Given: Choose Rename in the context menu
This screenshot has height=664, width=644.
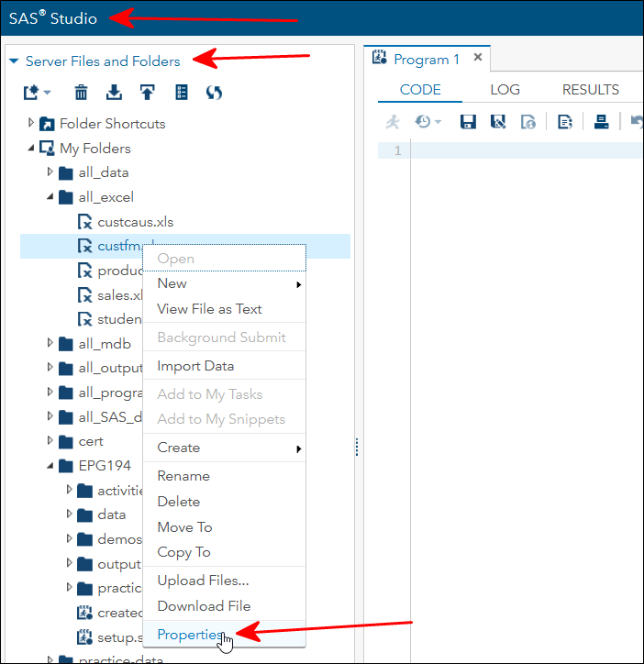Looking at the screenshot, I should pos(224,476).
